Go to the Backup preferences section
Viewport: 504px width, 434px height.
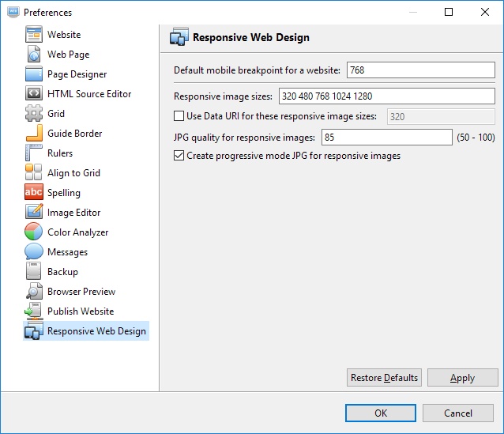[x=62, y=272]
